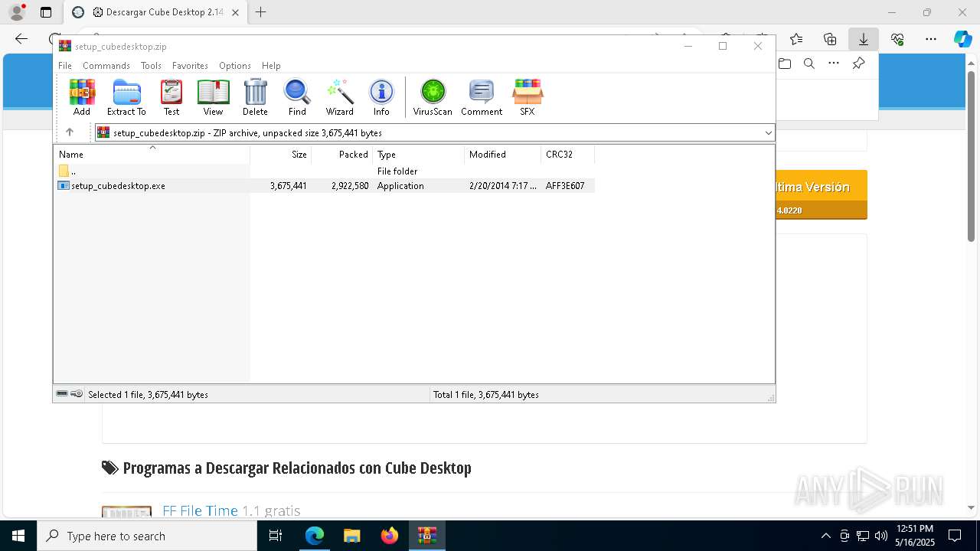Launch the Wizard wand tool

[x=339, y=97]
